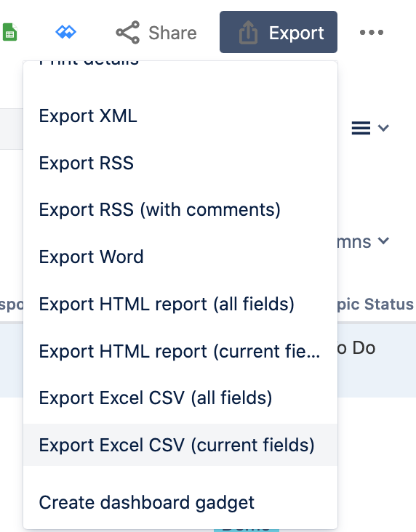Select Export XML from menu
This screenshot has width=416, height=532.
coord(180,116)
